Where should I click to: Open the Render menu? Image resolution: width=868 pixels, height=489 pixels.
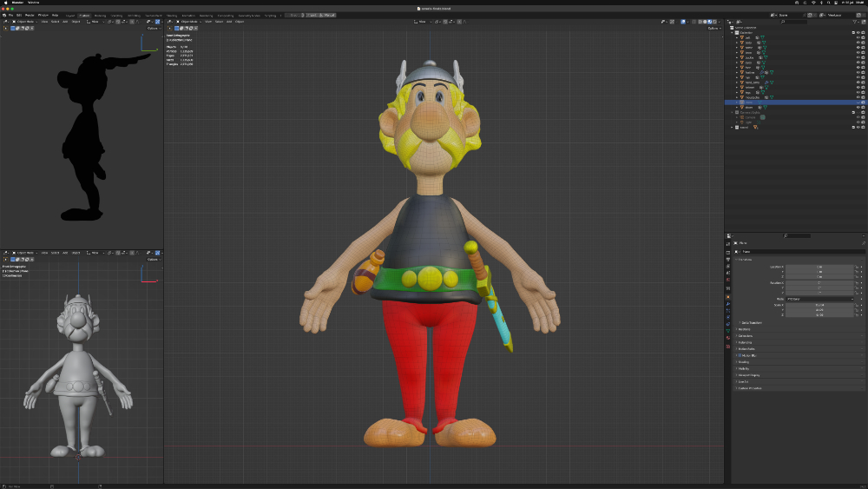pyautogui.click(x=30, y=15)
